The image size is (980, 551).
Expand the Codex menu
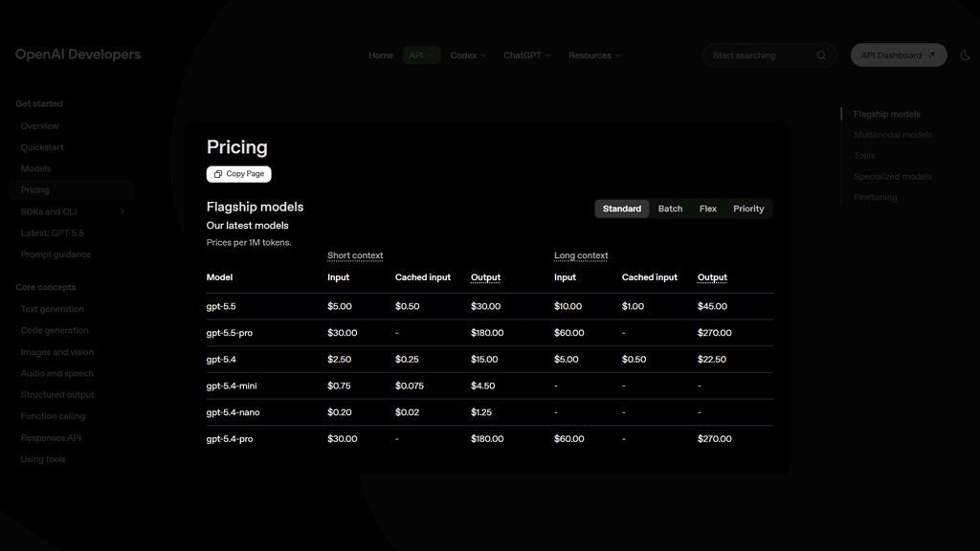[x=468, y=55]
